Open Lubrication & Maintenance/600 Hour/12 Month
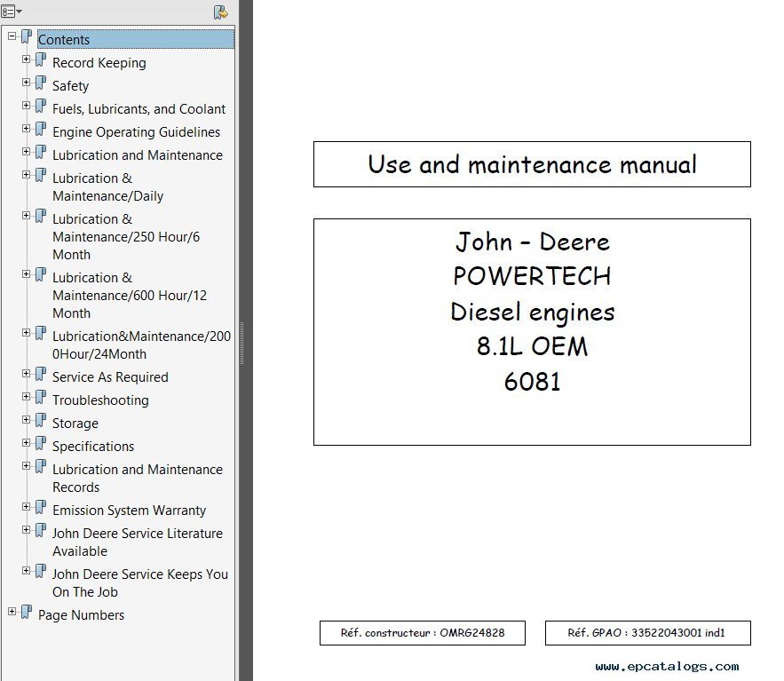This screenshot has height=681, width=784. (130, 295)
